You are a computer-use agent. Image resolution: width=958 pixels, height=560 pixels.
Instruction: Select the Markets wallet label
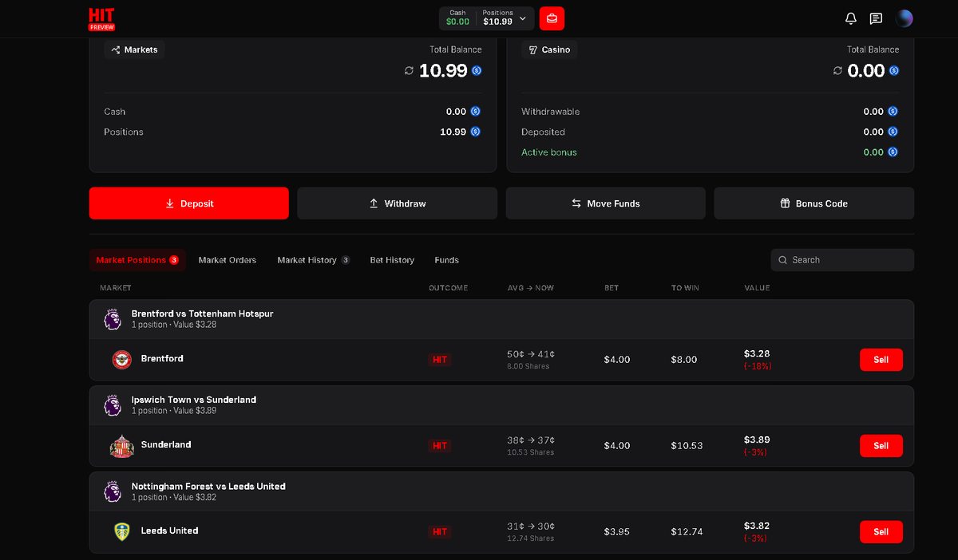(134, 49)
